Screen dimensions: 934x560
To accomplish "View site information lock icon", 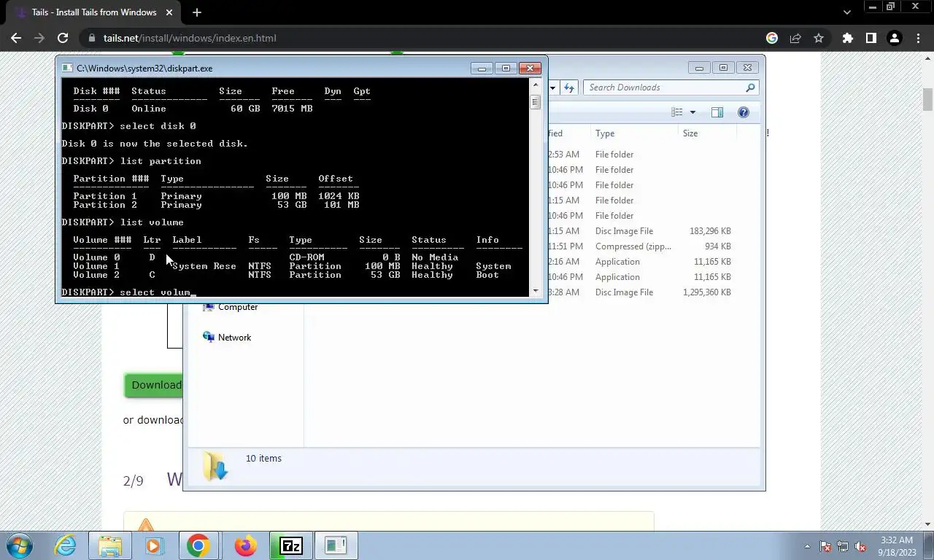I will 91,38.
